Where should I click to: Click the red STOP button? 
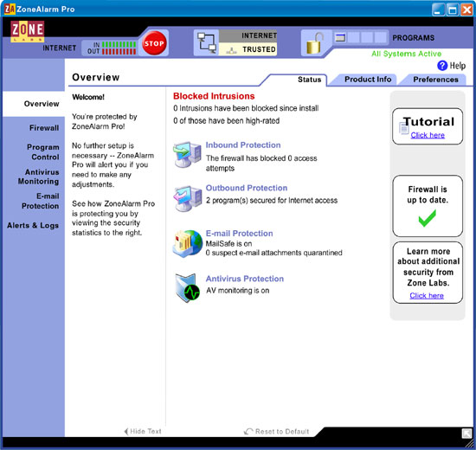tap(154, 43)
